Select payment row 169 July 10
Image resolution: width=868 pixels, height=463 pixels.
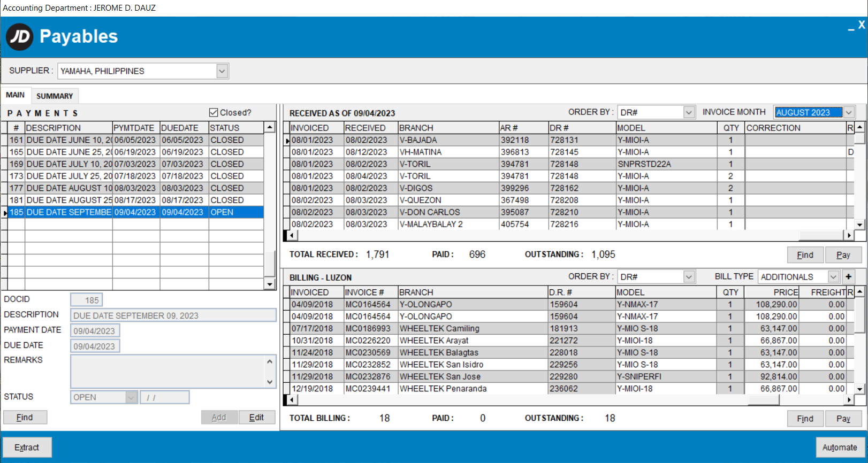(x=135, y=164)
